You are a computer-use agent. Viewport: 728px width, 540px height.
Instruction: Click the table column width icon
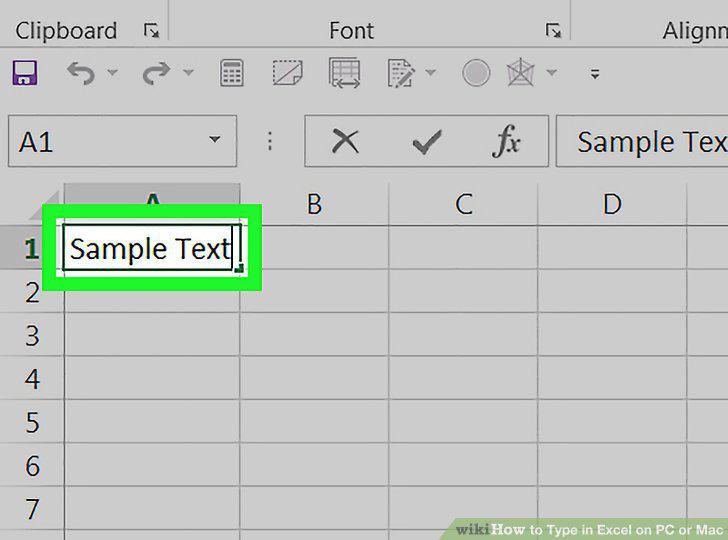click(x=344, y=72)
